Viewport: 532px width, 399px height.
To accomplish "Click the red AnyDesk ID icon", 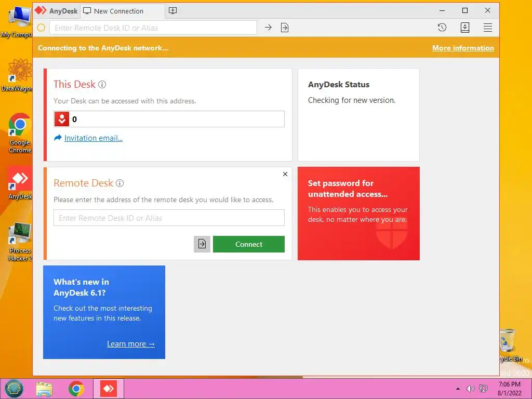I will coord(62,119).
